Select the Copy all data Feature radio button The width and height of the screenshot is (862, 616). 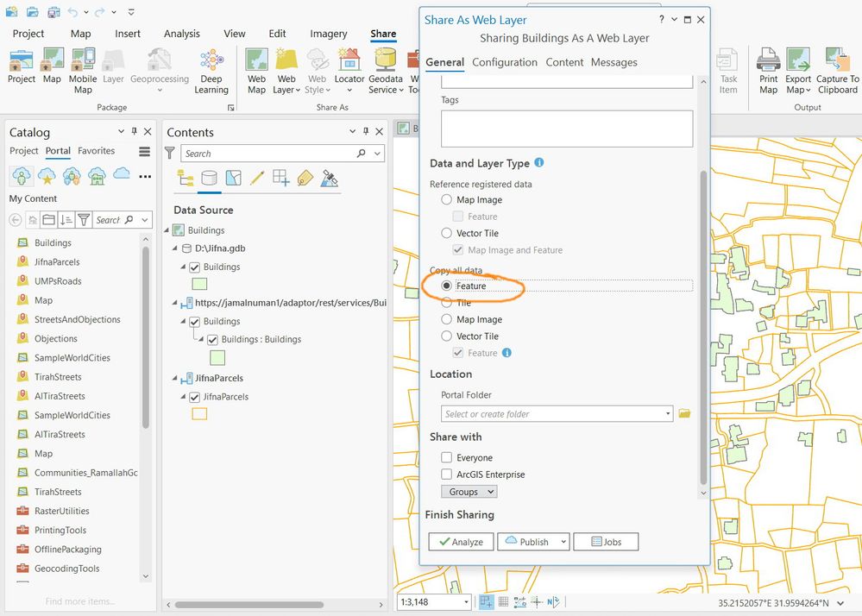[446, 286]
